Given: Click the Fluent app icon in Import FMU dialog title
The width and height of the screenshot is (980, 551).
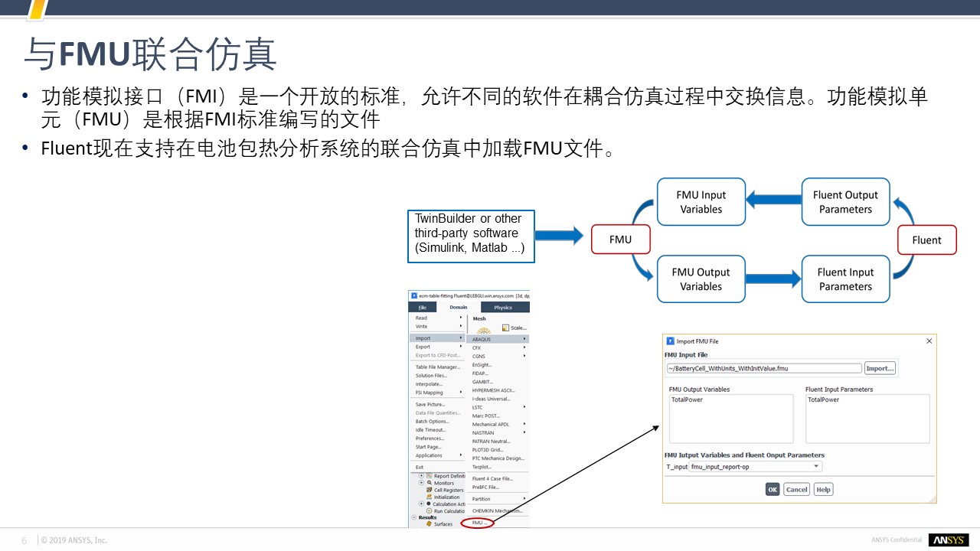Looking at the screenshot, I should coord(671,341).
